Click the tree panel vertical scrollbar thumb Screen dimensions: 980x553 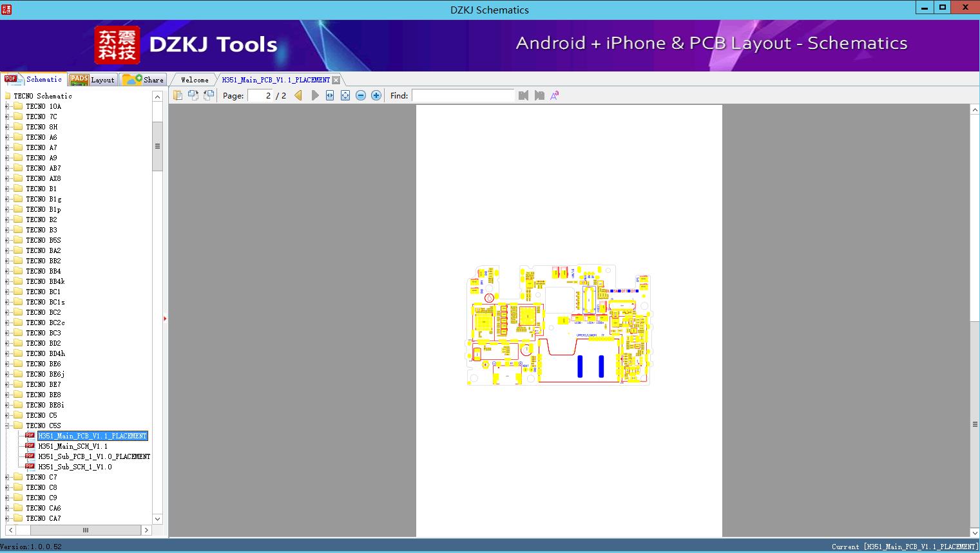click(157, 146)
